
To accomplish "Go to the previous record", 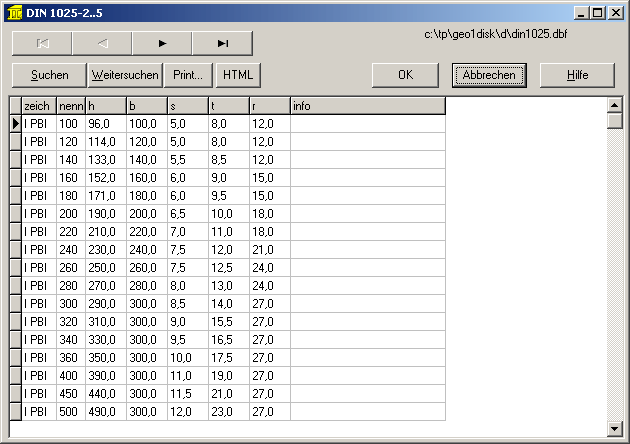I will click(102, 43).
